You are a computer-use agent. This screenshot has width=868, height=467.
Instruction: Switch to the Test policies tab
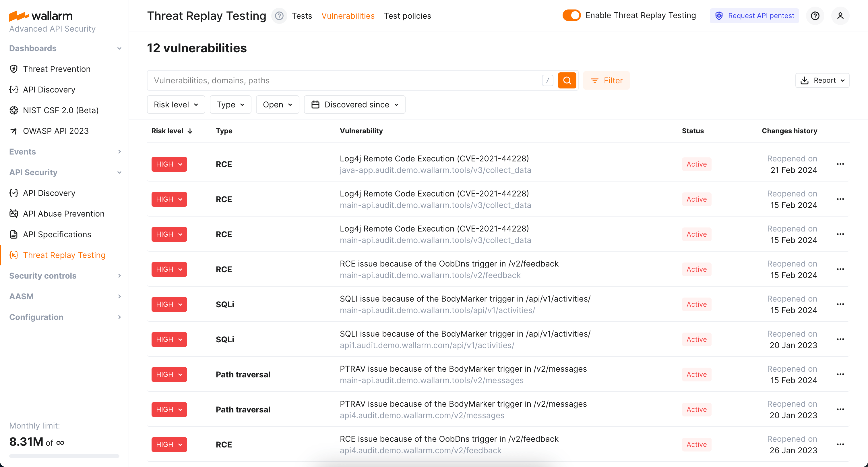tap(407, 16)
